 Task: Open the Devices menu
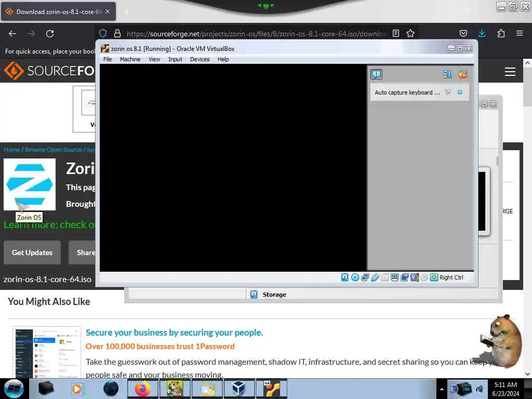(200, 59)
